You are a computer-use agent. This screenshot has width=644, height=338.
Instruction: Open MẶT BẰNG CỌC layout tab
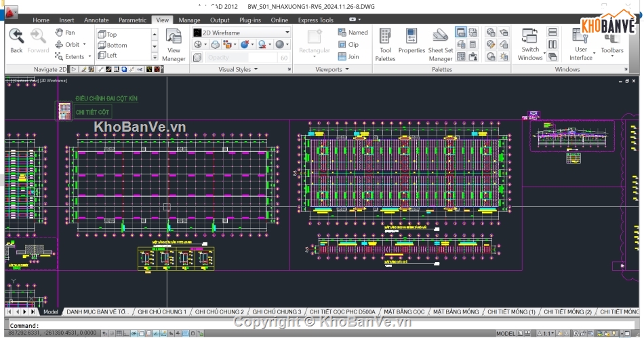404,312
